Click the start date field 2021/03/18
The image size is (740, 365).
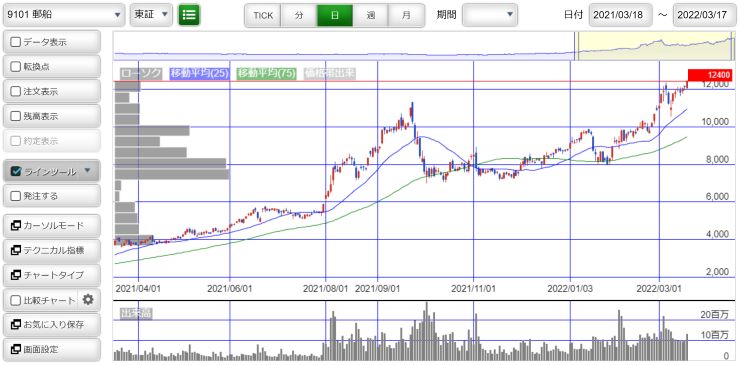621,15
